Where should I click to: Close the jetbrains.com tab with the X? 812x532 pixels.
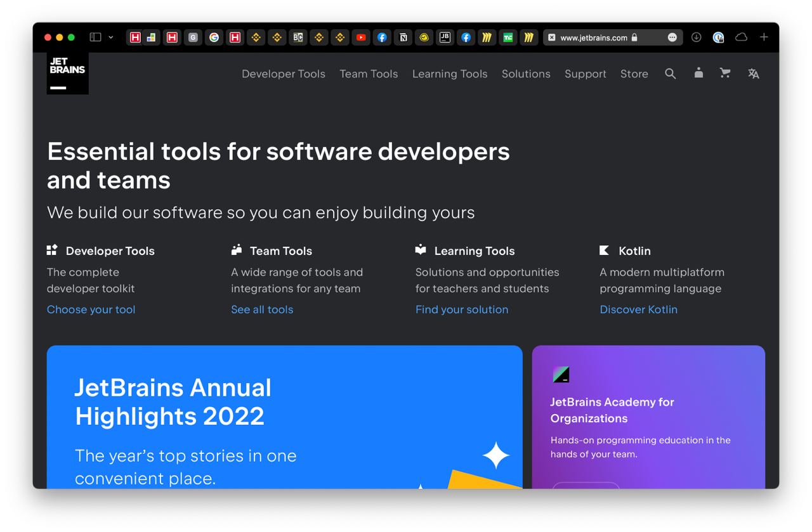point(552,37)
